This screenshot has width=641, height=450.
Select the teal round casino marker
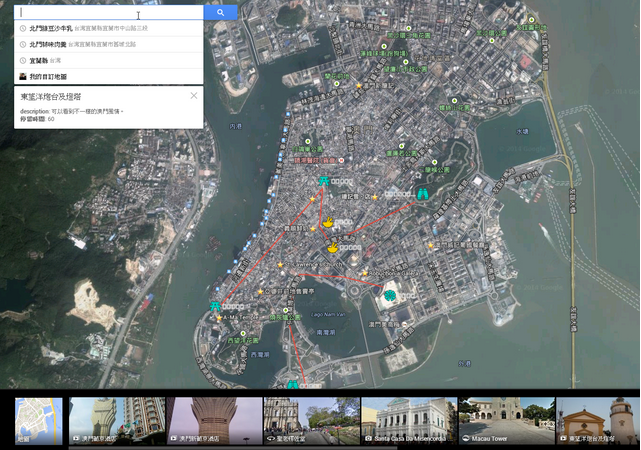click(x=388, y=294)
